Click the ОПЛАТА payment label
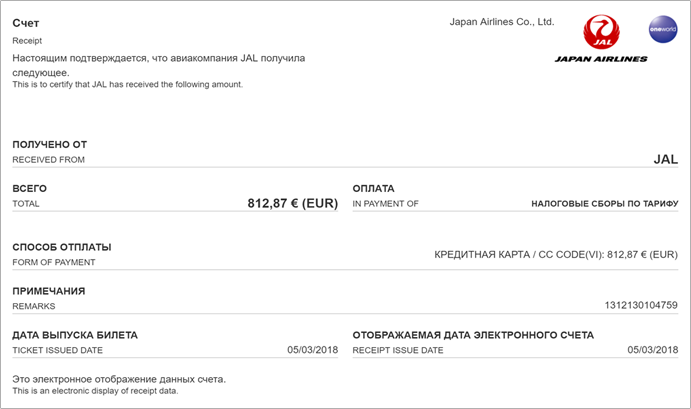Screen dimensions: 691x409 (374, 188)
